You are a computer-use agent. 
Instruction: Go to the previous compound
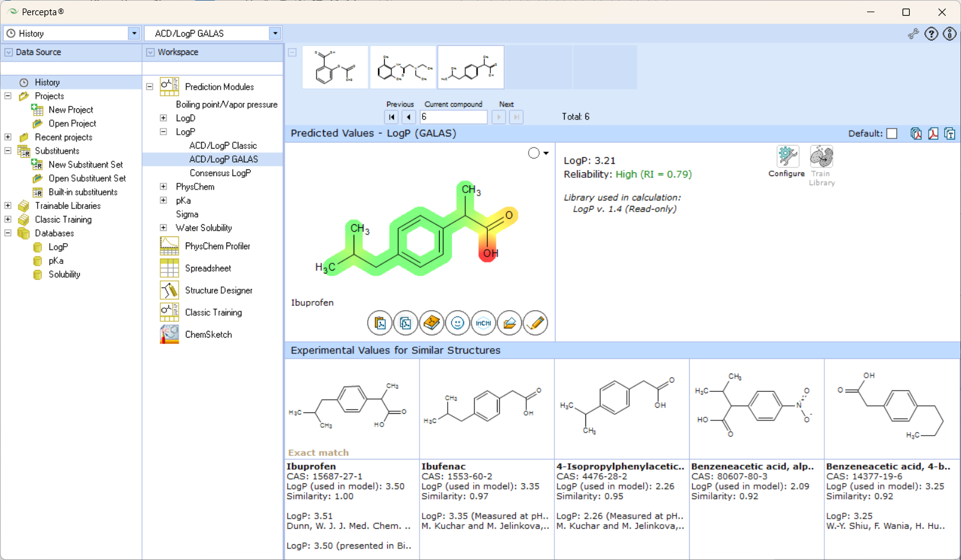tap(409, 117)
